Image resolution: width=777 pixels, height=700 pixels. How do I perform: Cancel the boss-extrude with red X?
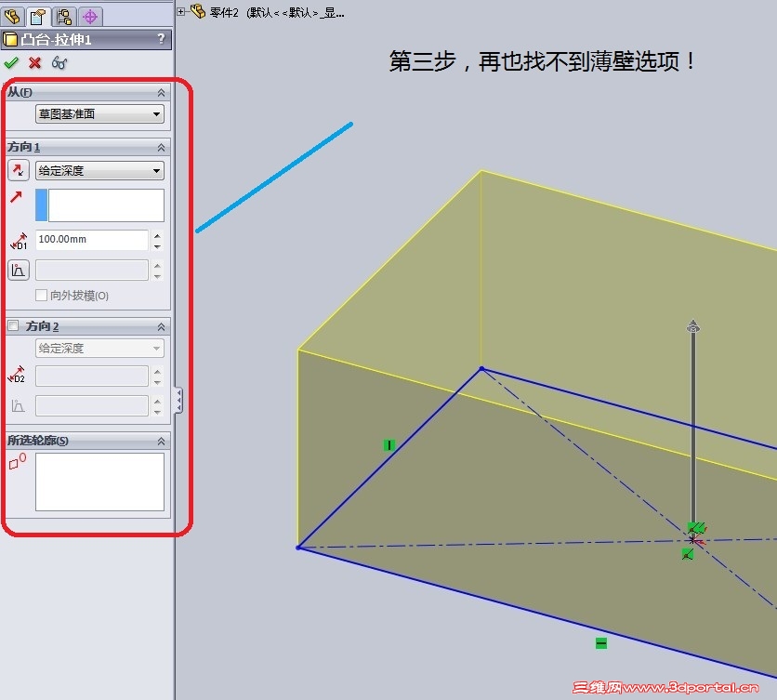click(x=34, y=63)
